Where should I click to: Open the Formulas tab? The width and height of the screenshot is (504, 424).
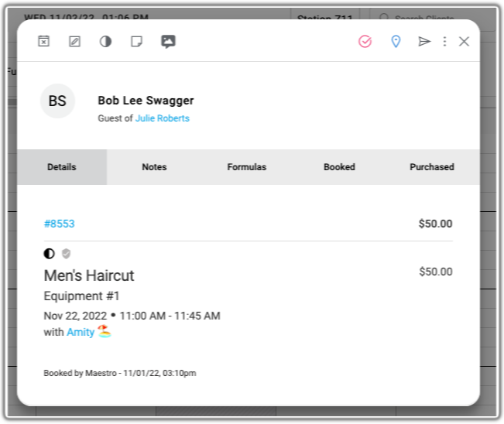coord(247,167)
